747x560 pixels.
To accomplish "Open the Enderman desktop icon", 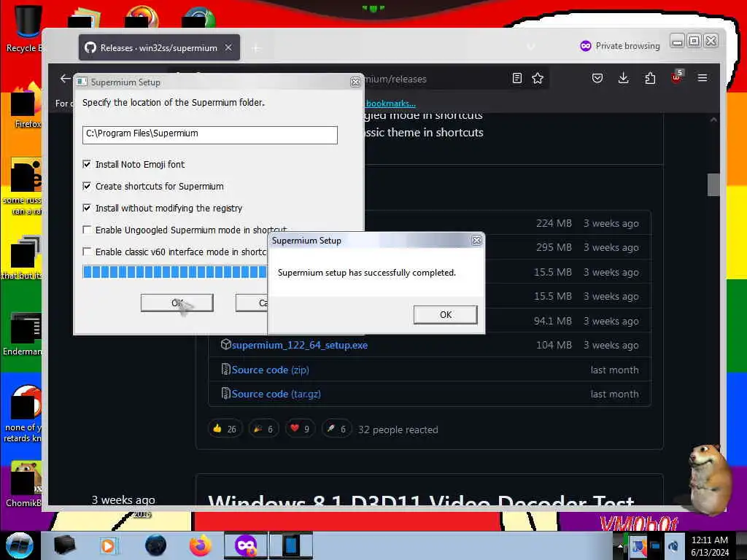I will 24,335.
